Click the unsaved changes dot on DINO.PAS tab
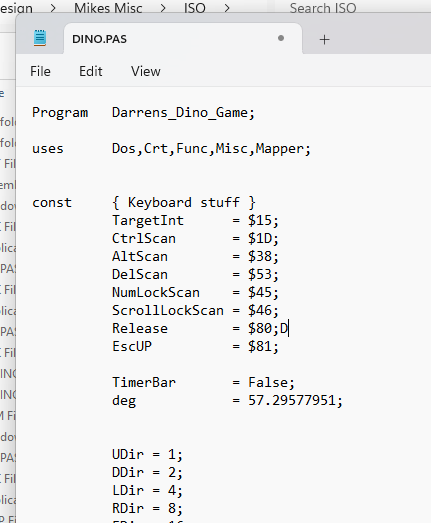Image resolution: width=431 pixels, height=523 pixels. [281, 38]
